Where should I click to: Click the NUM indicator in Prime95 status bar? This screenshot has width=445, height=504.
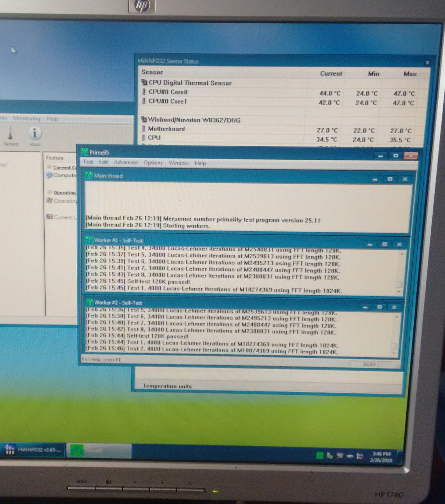(x=369, y=364)
